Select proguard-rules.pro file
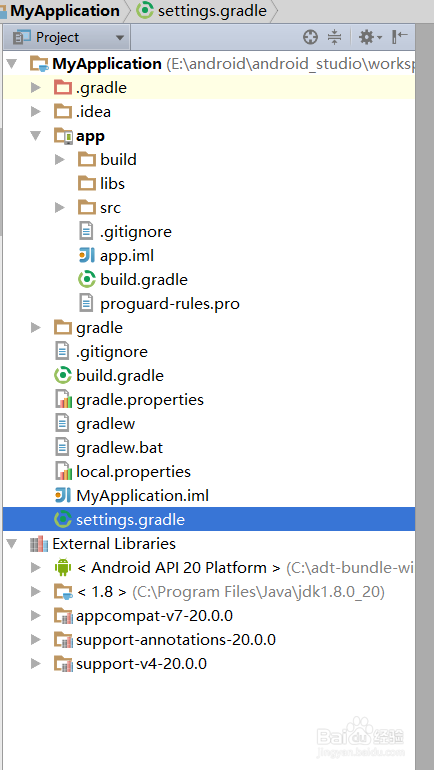 [x=170, y=304]
